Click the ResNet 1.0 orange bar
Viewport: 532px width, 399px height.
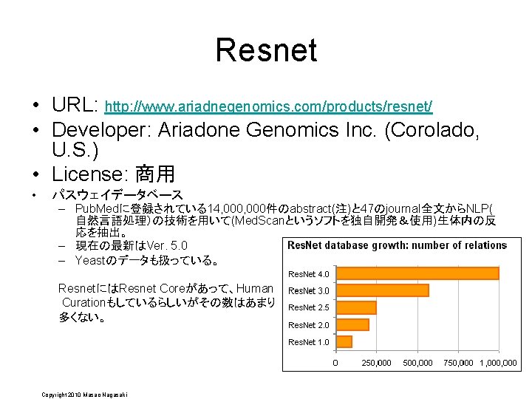[x=344, y=341]
